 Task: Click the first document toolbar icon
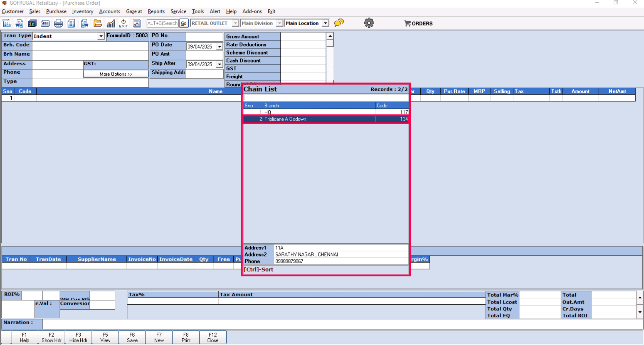coord(6,23)
